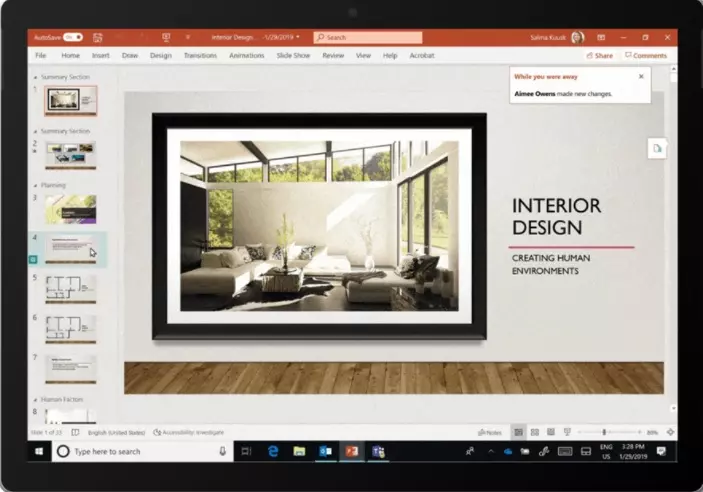The height and width of the screenshot is (492, 703).
Task: Click the CREATING HUMAN ENVIRONMENTS subtitle
Action: pos(551,264)
